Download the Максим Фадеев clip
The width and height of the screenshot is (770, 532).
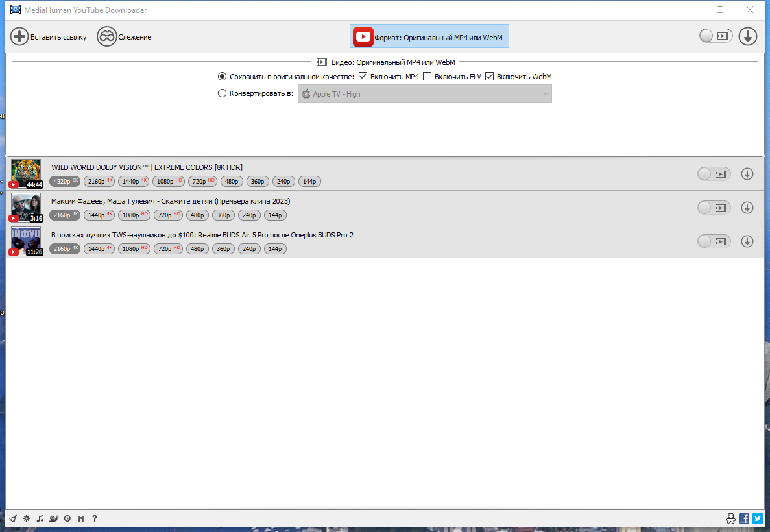747,208
